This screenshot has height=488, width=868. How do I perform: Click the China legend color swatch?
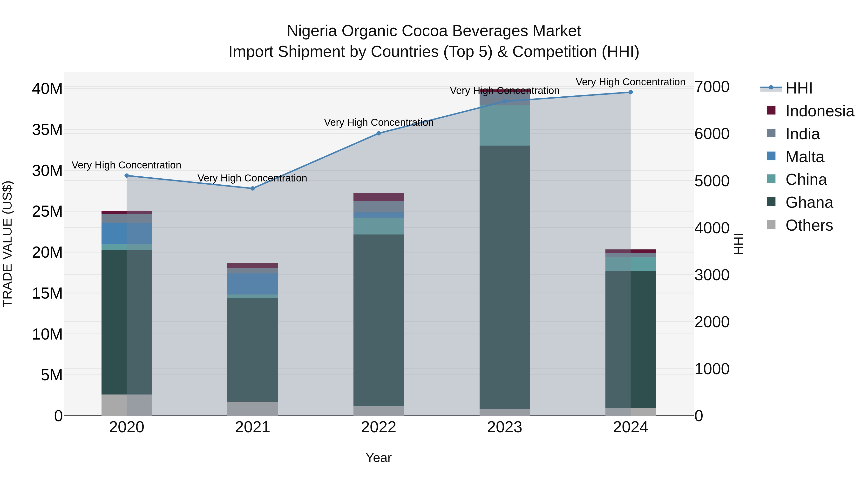click(x=771, y=179)
